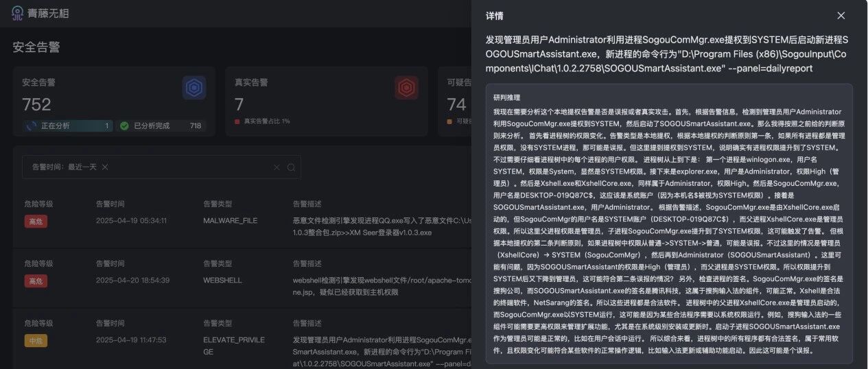This screenshot has height=369, width=868.
Task: Click the 真实告警占比 1% label
Action: point(267,121)
